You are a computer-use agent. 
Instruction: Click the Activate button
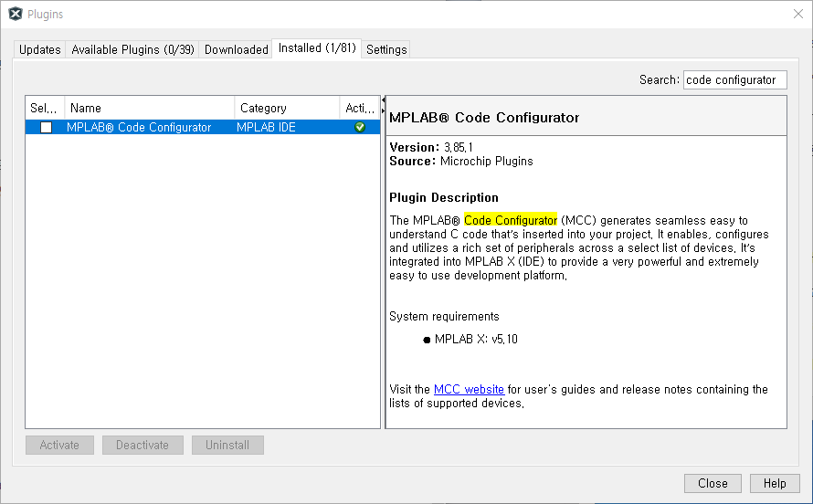tap(59, 445)
